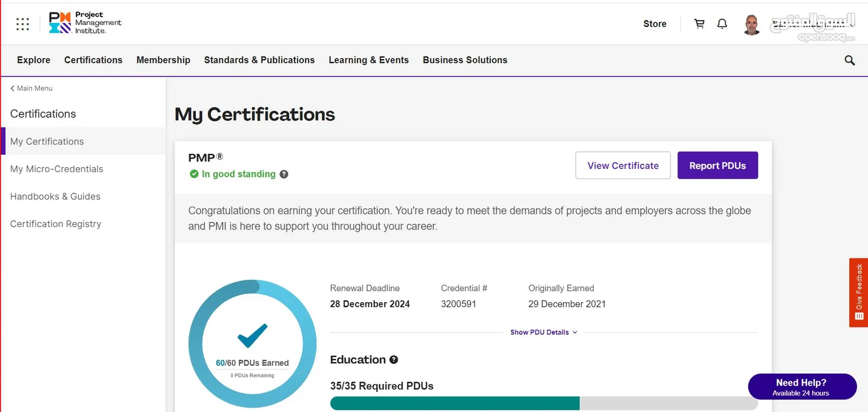This screenshot has height=412, width=868.
Task: Open the Standards & Publications menu
Action: pos(259,60)
